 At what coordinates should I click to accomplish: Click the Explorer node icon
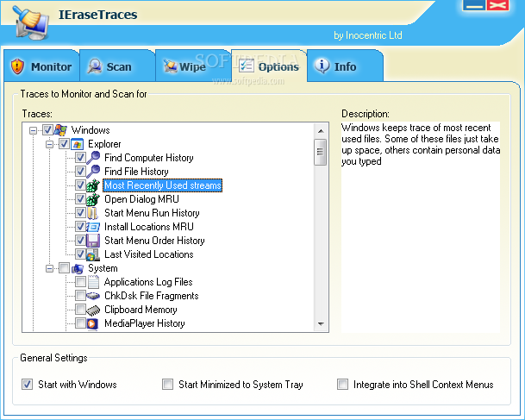pyautogui.click(x=78, y=144)
